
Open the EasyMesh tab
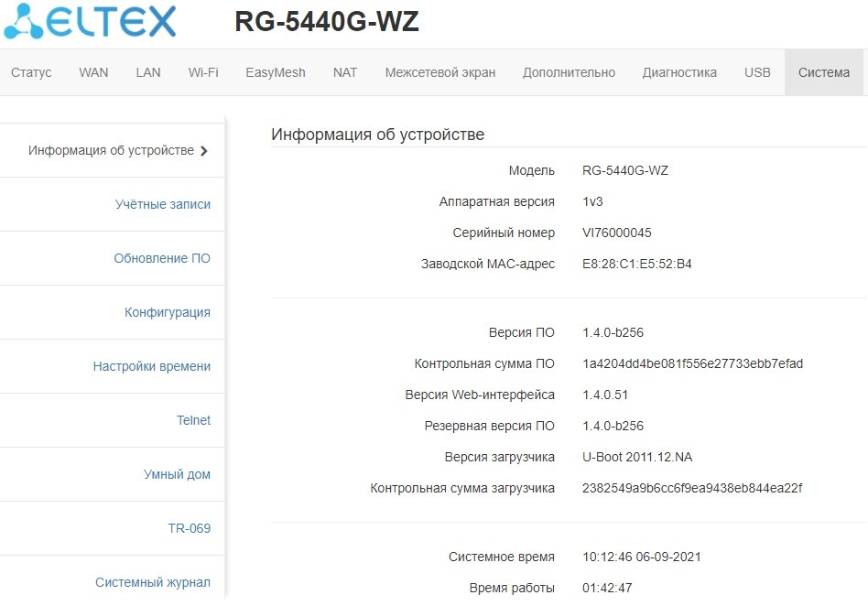tap(276, 72)
